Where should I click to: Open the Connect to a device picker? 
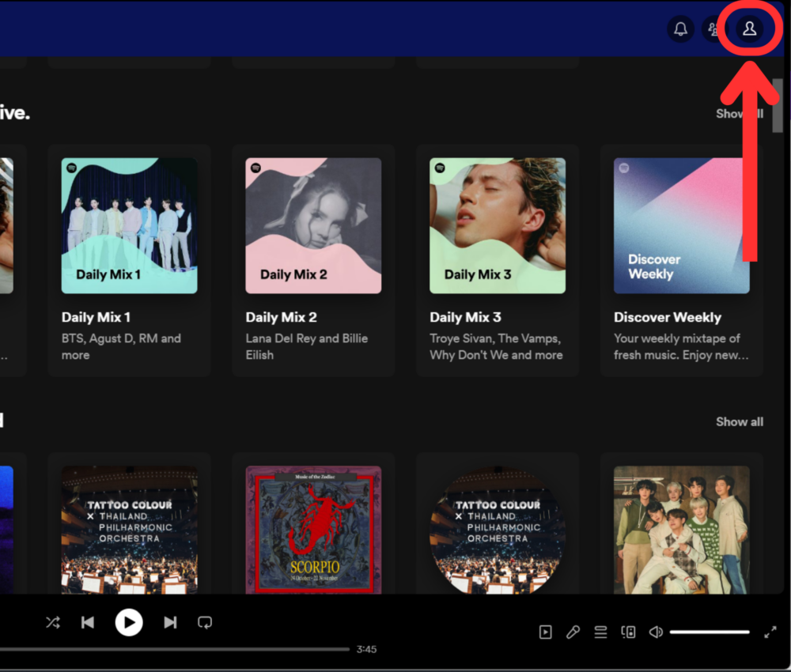pos(628,632)
